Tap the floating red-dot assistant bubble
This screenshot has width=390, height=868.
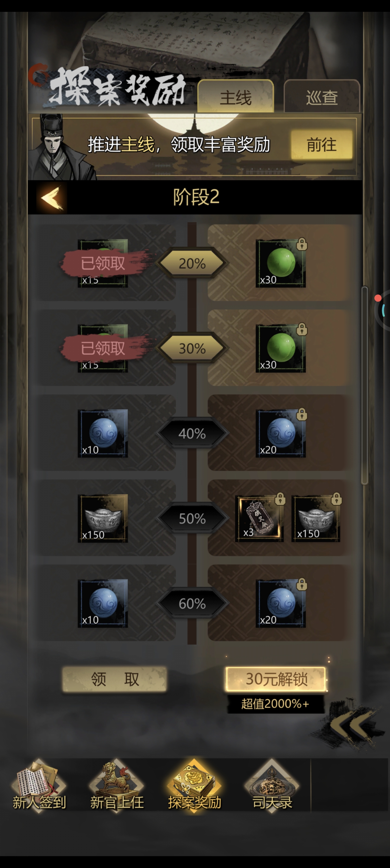[382, 310]
